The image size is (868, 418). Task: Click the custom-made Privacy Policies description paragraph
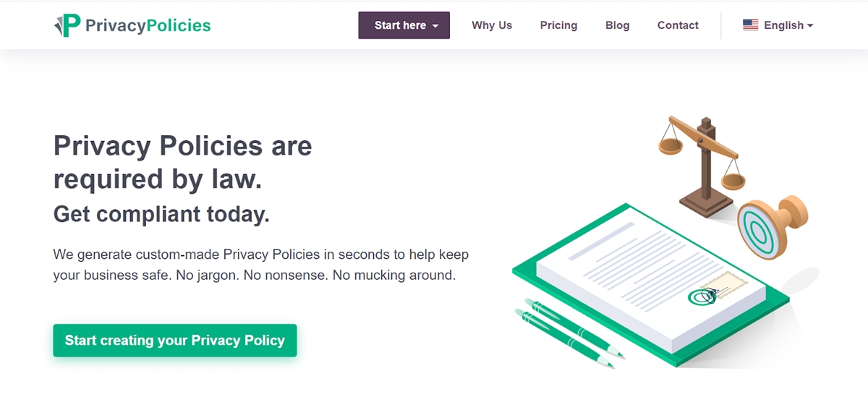pyautogui.click(x=260, y=265)
